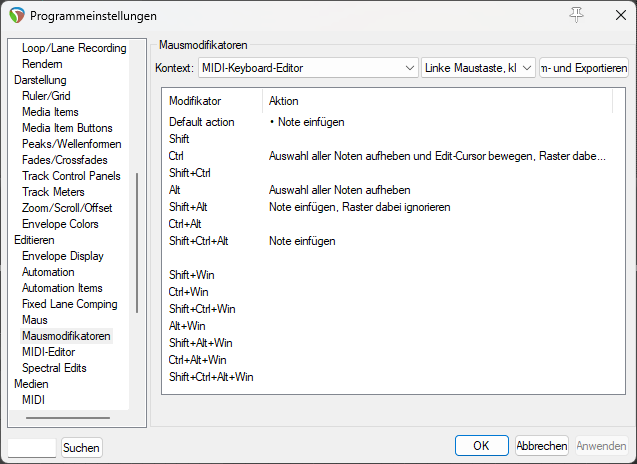
Task: Select Envelope Colors in settings tree
Action: click(60, 224)
